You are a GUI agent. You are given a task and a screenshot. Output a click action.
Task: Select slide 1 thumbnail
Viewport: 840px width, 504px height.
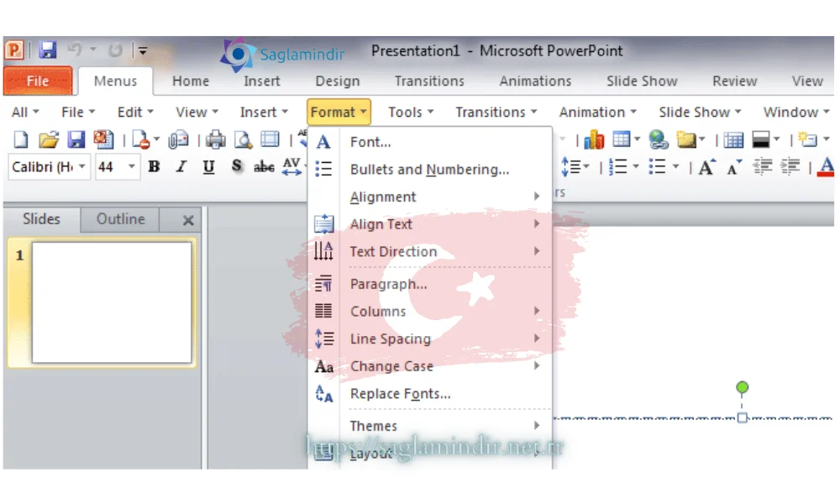tap(112, 302)
